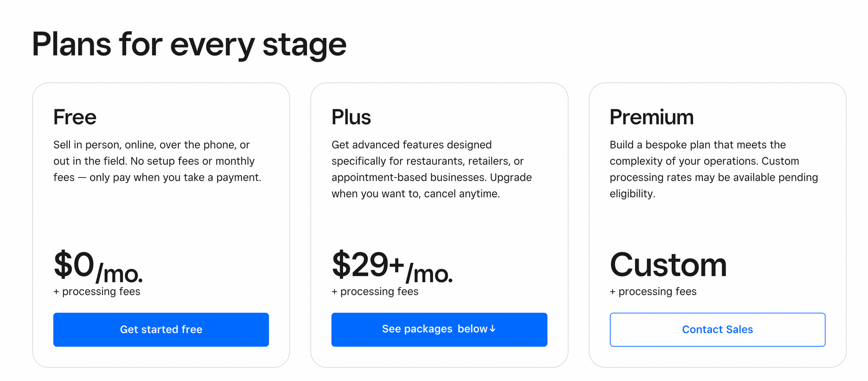The width and height of the screenshot is (868, 381).
Task: Click the down arrow in See packages button
Action: pyautogui.click(x=493, y=329)
